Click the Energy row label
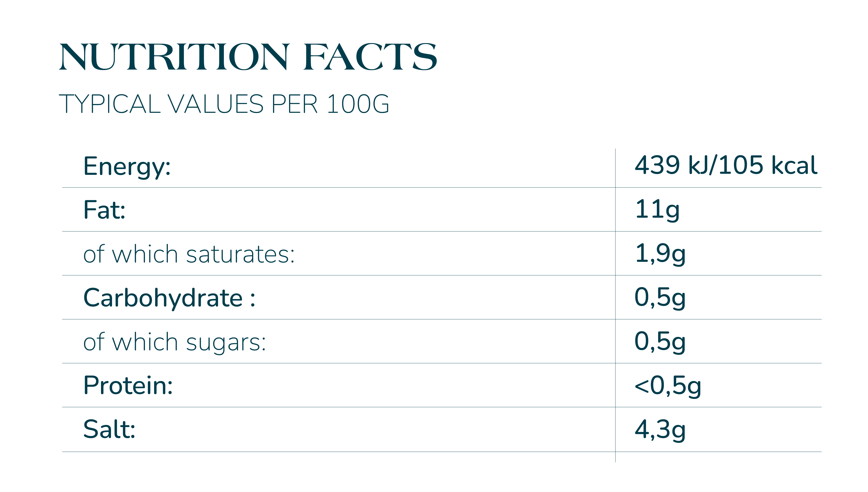 pos(127,166)
